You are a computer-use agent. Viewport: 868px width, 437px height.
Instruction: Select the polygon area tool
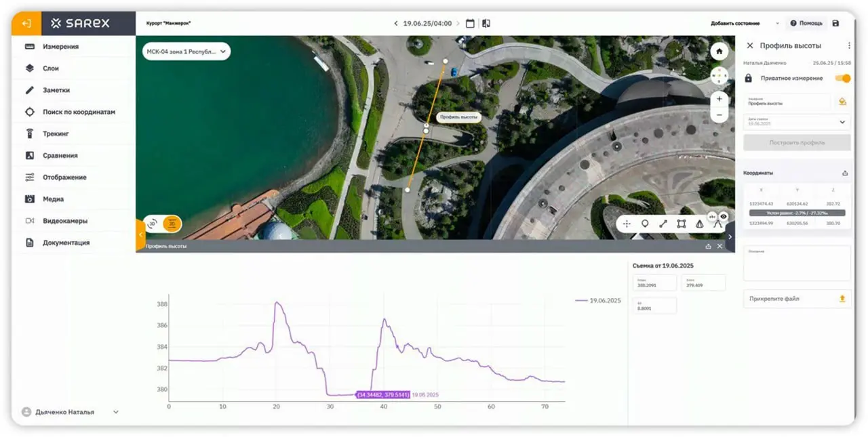(x=682, y=224)
